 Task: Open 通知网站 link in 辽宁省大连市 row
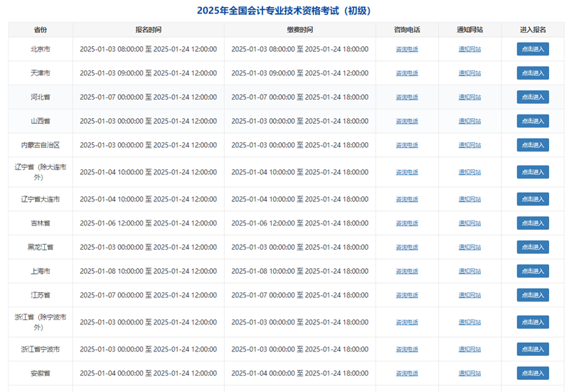point(469,199)
